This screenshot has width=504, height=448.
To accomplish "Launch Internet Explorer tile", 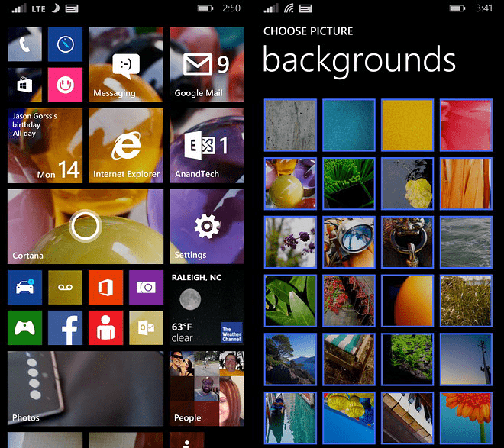I will (x=126, y=146).
